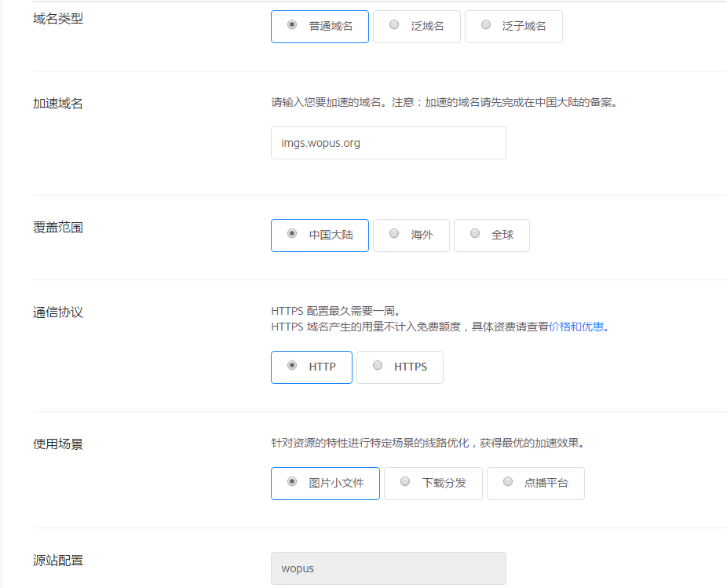Choose 下载分发 as the usage scenario

[x=433, y=483]
